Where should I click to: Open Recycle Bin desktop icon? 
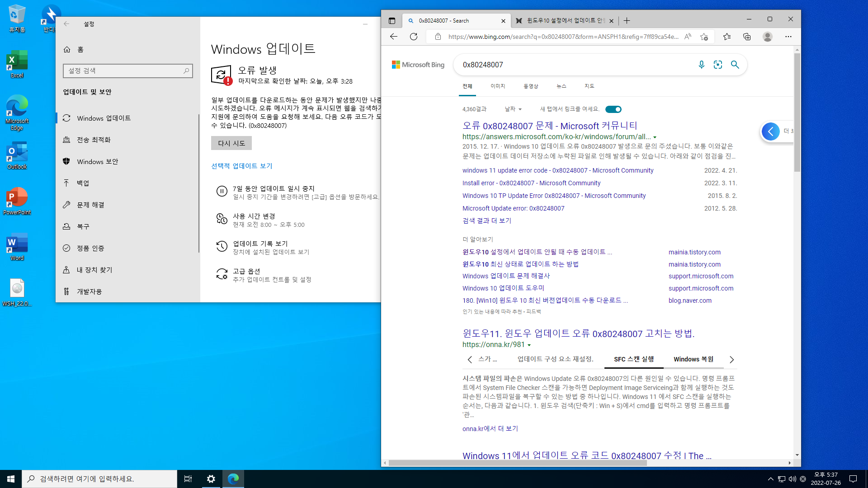[x=17, y=19]
